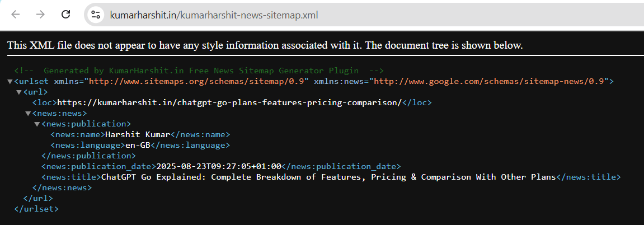
Task: Click the google.com sitemap-news namespace URL
Action: coord(489,81)
